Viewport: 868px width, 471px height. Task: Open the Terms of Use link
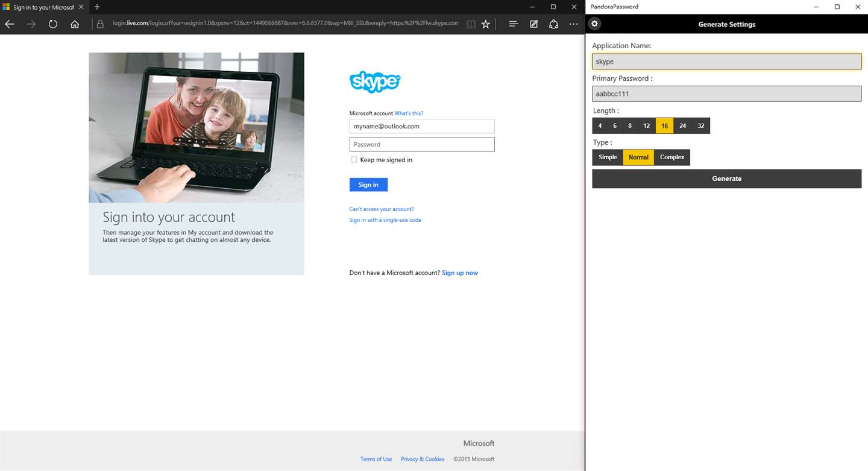click(376, 459)
